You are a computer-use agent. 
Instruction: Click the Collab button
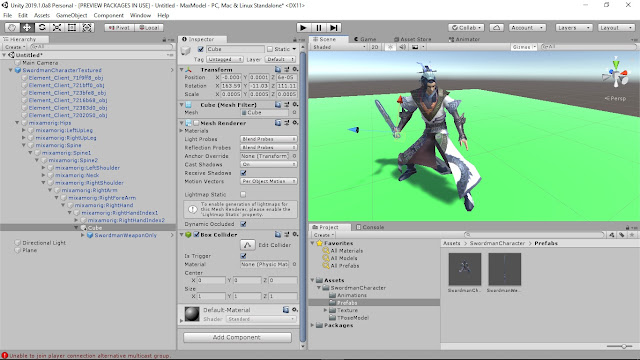pos(466,27)
